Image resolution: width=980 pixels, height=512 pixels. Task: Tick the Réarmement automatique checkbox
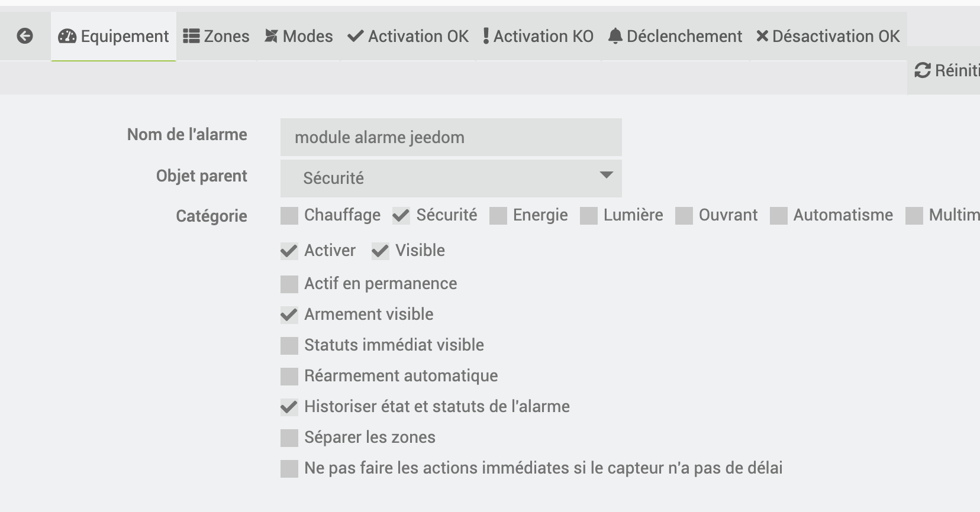[289, 377]
